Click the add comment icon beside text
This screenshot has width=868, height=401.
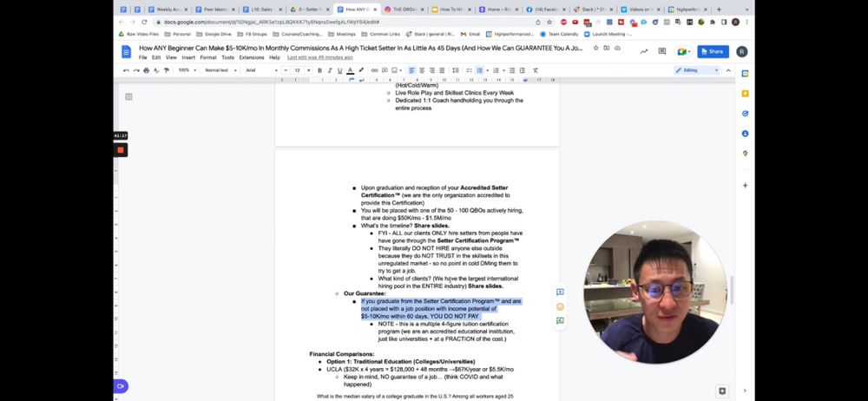pos(560,293)
